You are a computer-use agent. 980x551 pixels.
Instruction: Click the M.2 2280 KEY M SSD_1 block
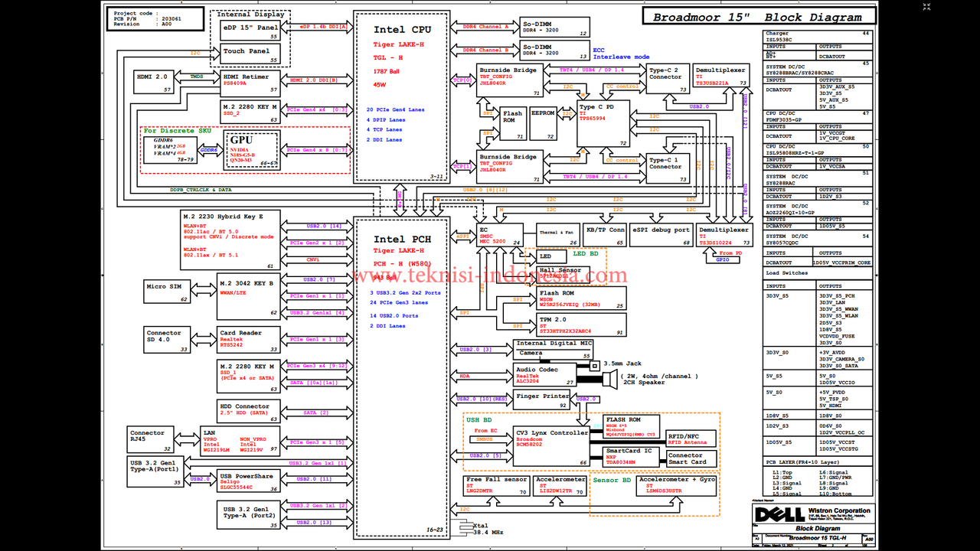pyautogui.click(x=249, y=378)
